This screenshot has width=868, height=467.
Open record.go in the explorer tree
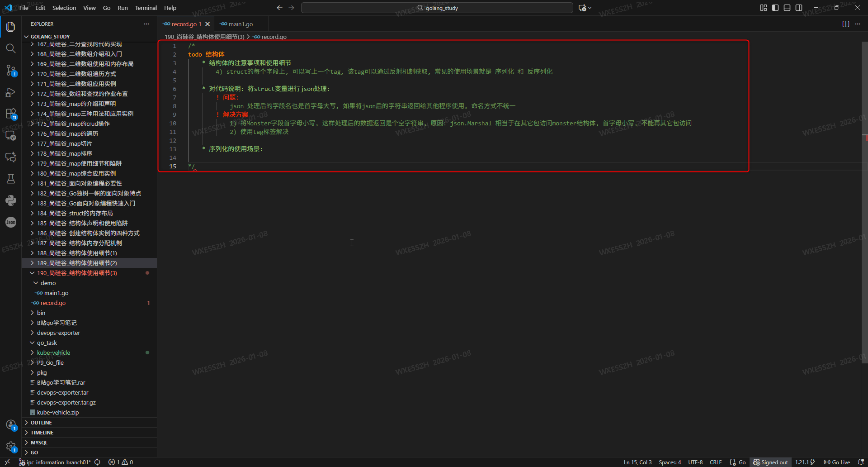point(90,303)
